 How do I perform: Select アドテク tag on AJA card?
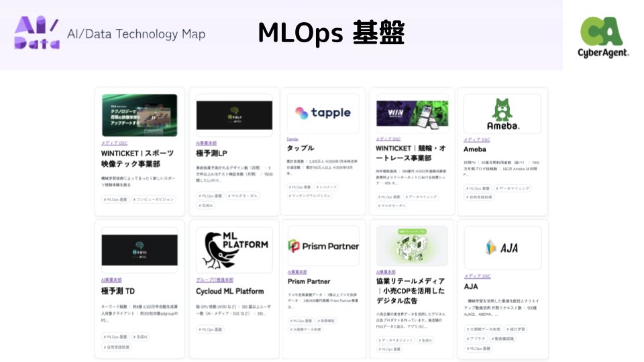click(476, 339)
